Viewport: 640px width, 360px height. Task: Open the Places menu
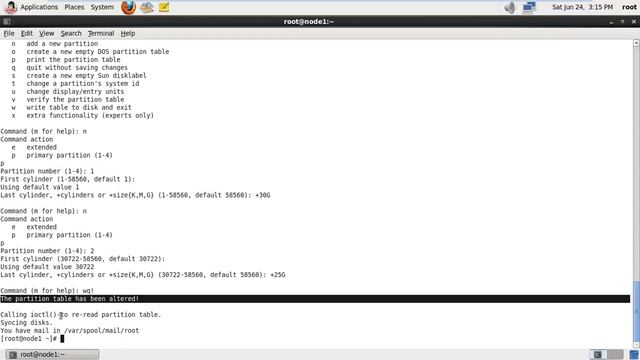(x=74, y=7)
